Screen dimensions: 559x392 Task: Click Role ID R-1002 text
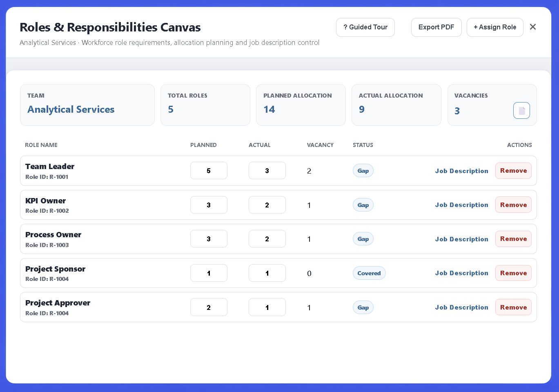point(47,211)
